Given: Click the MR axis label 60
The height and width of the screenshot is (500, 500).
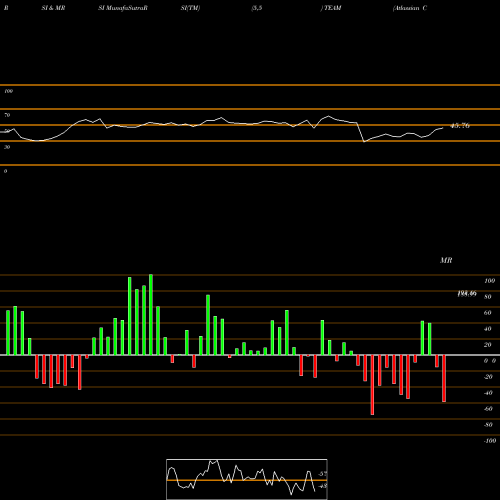Looking at the screenshot, I should [487, 313].
